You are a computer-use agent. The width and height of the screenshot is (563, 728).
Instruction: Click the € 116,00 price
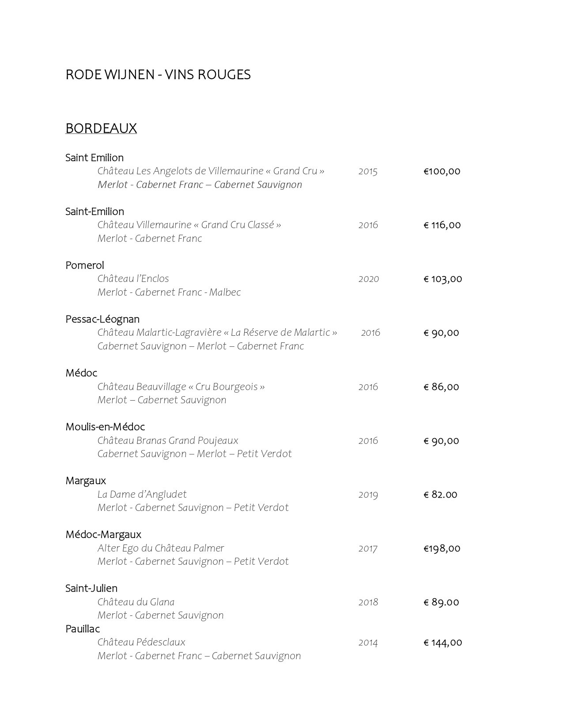(x=442, y=225)
